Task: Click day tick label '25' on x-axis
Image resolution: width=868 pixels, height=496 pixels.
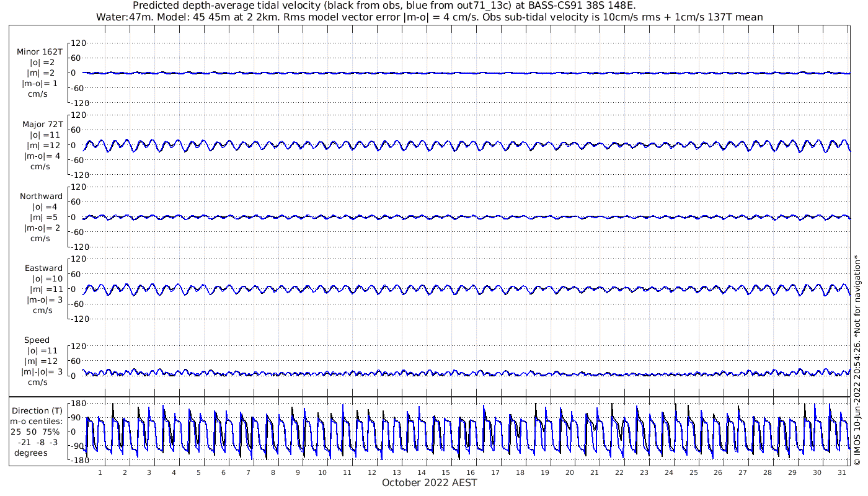Action: (x=693, y=472)
